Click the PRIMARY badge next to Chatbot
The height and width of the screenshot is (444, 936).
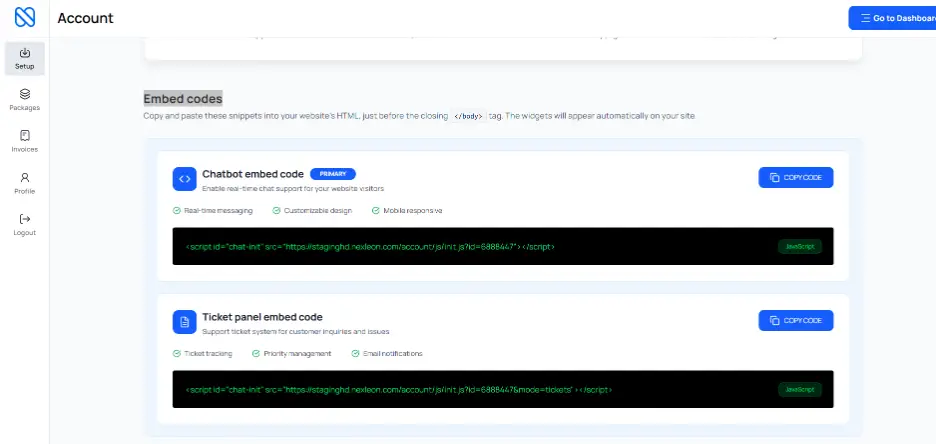pos(332,174)
